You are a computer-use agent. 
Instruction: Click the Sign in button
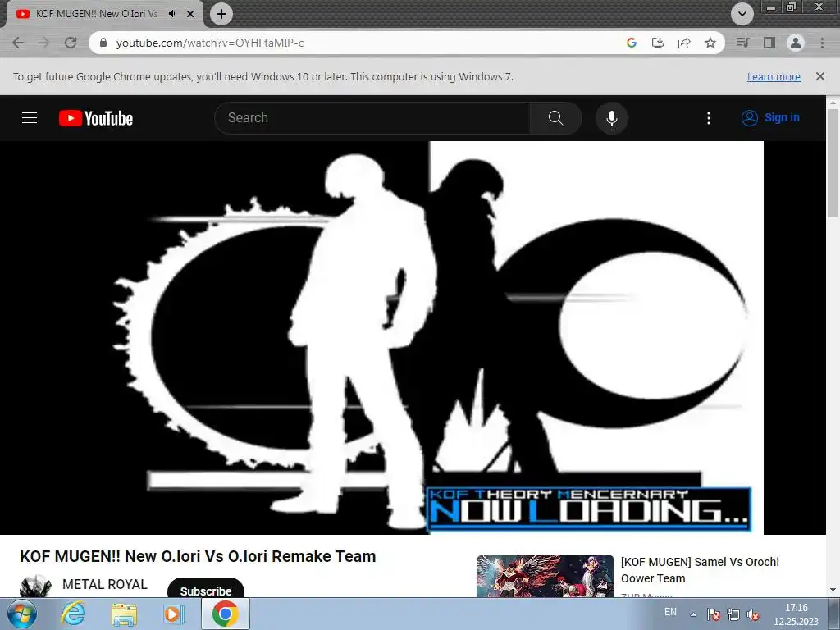(770, 118)
